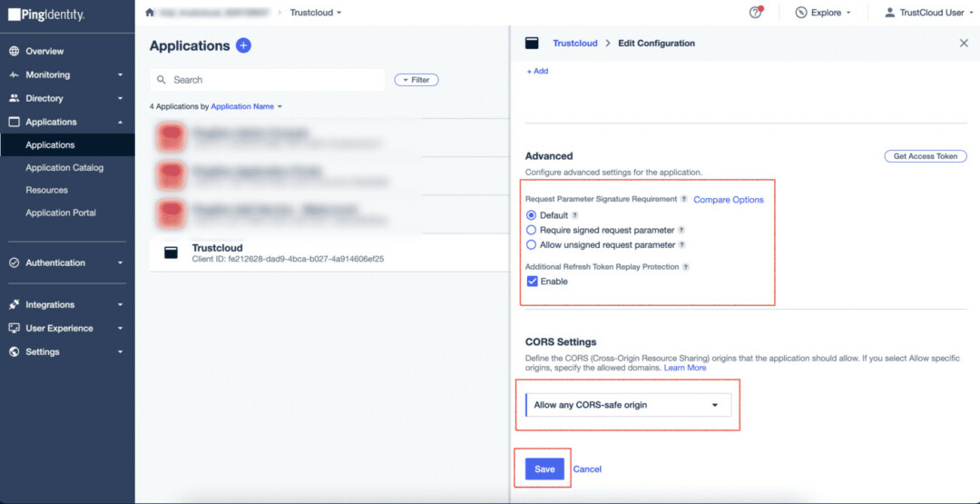The height and width of the screenshot is (504, 980).
Task: Click the Directory people icon
Action: pos(14,98)
